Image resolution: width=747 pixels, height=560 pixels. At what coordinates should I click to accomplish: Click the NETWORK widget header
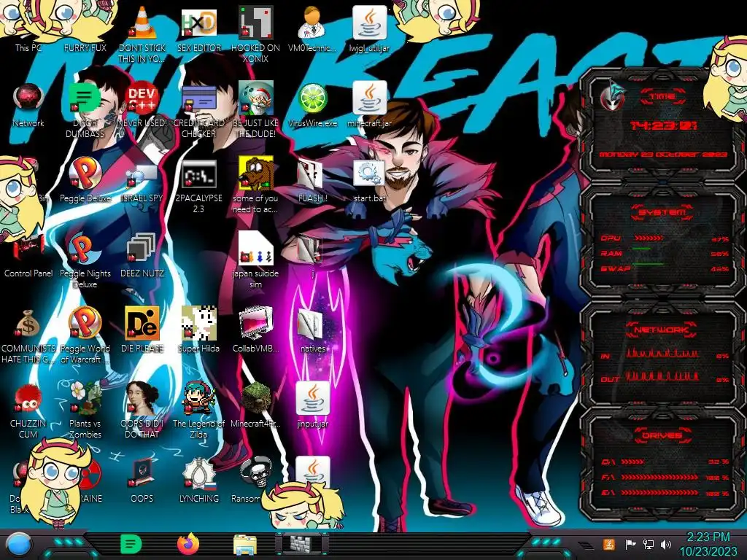tap(661, 330)
